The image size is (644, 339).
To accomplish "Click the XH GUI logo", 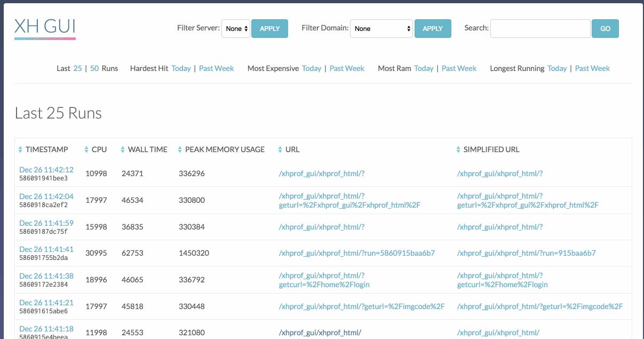I will [45, 25].
